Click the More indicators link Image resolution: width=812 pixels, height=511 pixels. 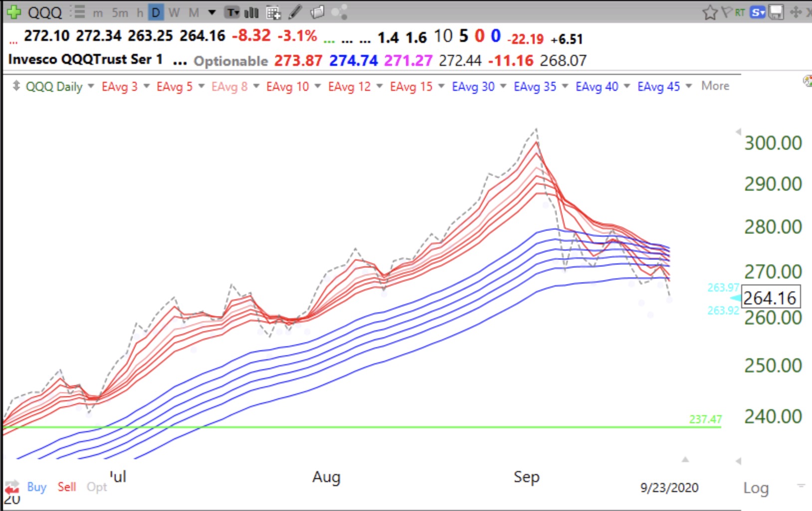coord(715,86)
